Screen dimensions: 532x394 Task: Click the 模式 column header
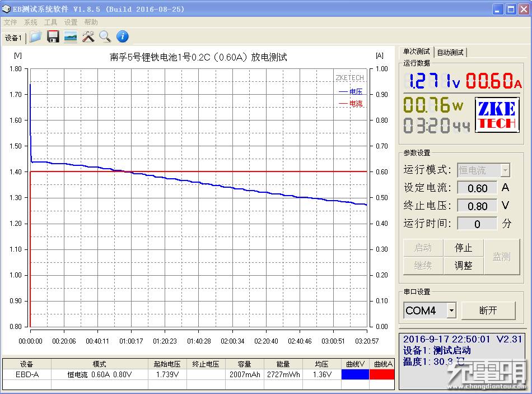tap(100, 364)
